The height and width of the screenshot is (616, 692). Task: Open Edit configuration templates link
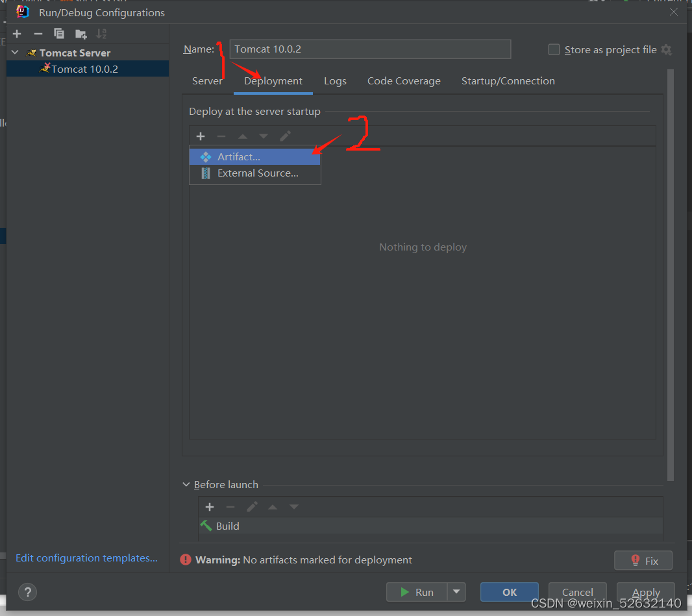coord(86,558)
